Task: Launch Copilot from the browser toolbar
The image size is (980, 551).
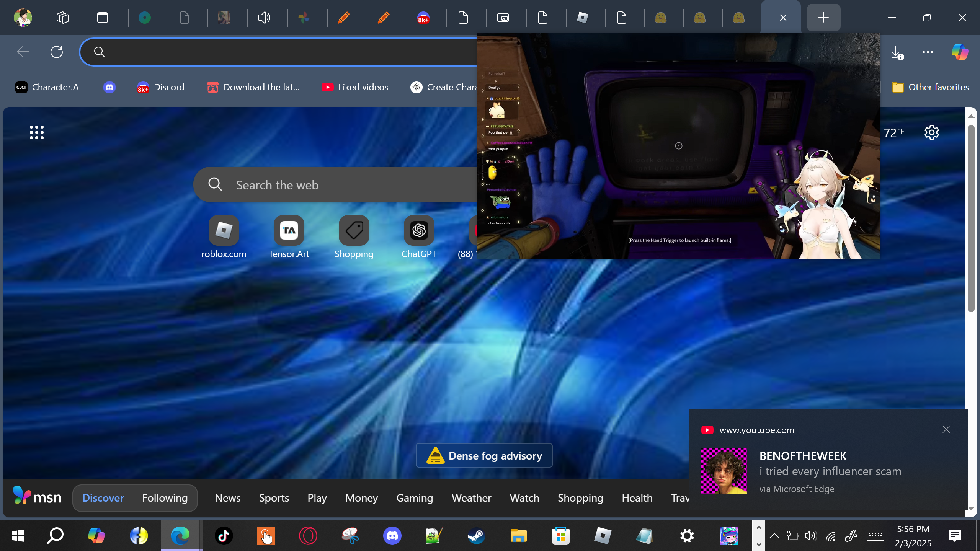Action: coord(960,52)
